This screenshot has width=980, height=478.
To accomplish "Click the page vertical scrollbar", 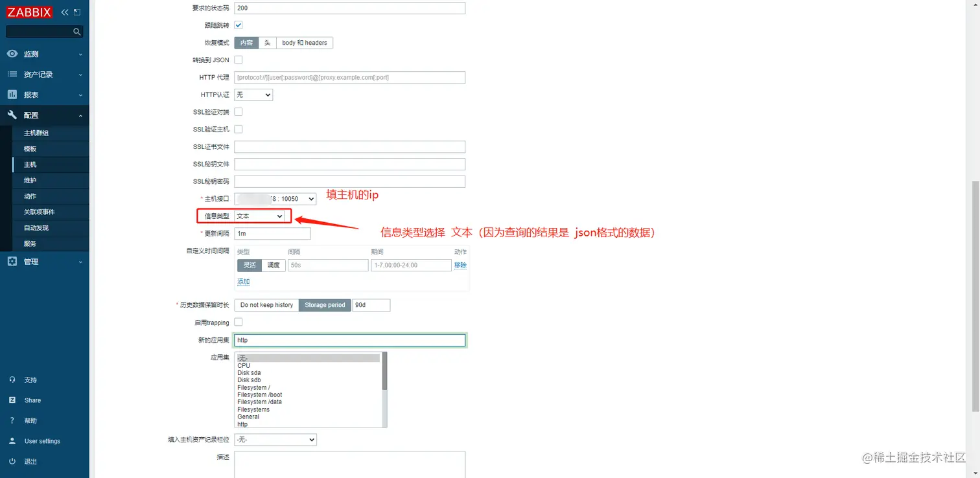I will tap(975, 296).
